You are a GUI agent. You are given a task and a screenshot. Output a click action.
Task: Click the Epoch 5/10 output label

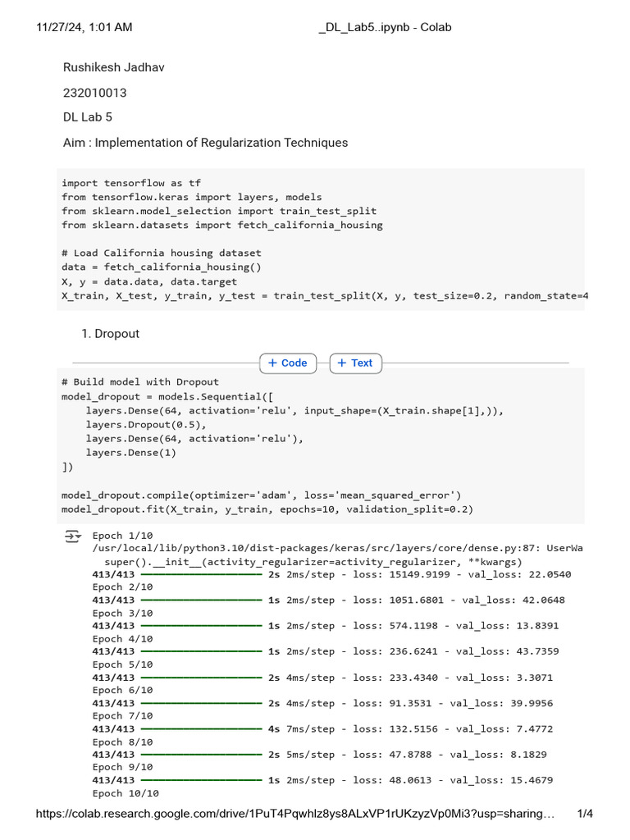tap(123, 664)
